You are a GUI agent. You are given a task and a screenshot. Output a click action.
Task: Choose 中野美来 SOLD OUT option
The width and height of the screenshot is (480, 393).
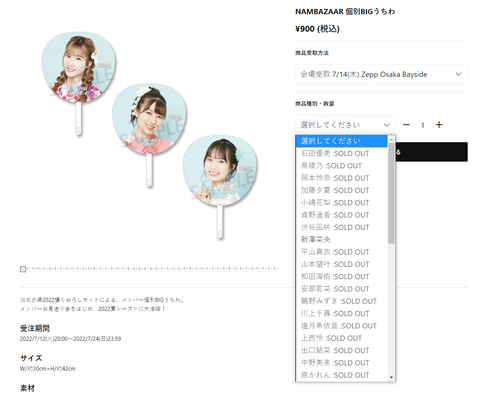[x=342, y=363]
